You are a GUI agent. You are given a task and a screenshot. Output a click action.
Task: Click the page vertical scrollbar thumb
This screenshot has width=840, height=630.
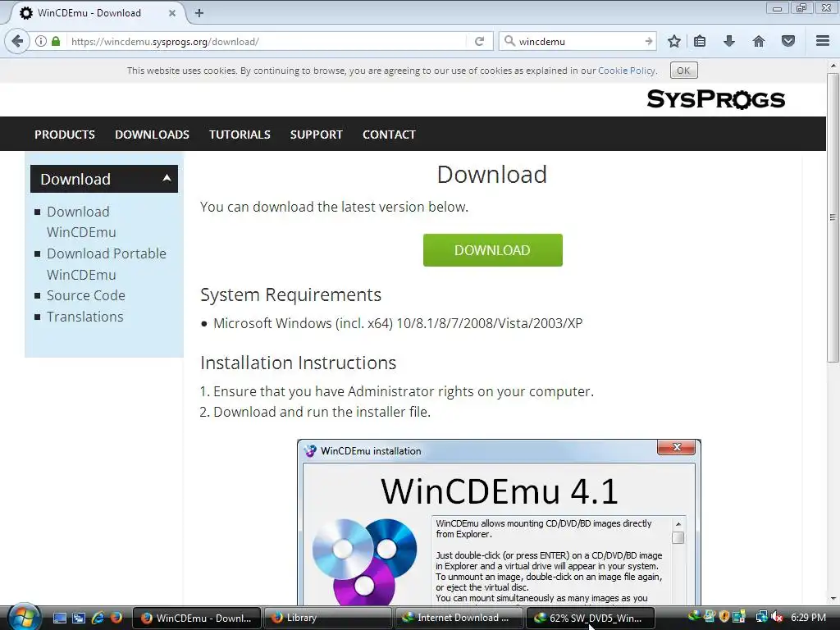pyautogui.click(x=833, y=217)
